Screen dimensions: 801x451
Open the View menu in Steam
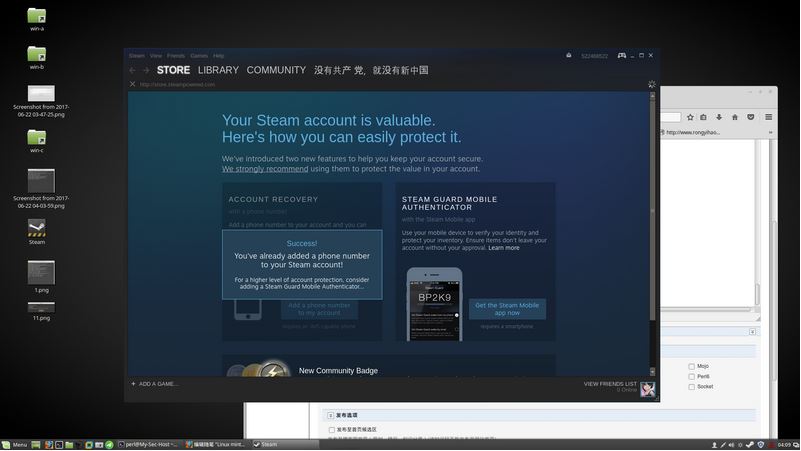(x=156, y=56)
